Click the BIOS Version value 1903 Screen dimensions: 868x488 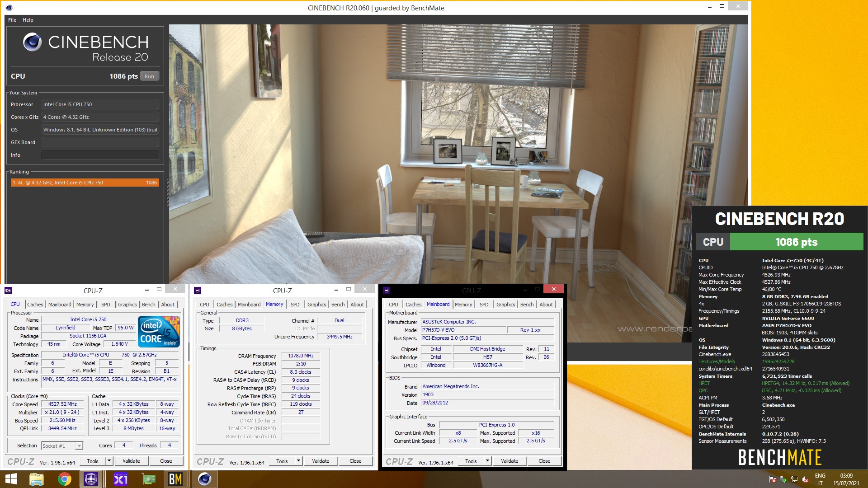(487, 394)
